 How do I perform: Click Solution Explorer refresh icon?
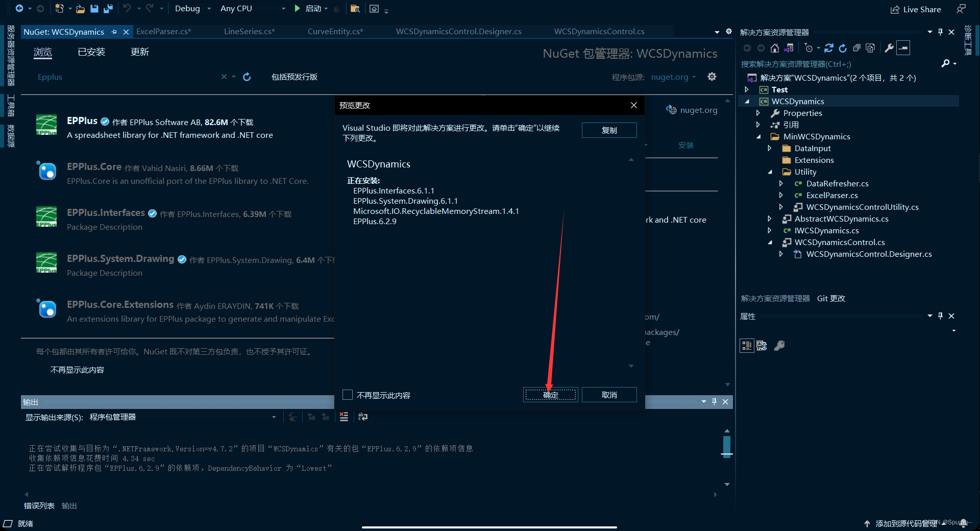[x=843, y=48]
